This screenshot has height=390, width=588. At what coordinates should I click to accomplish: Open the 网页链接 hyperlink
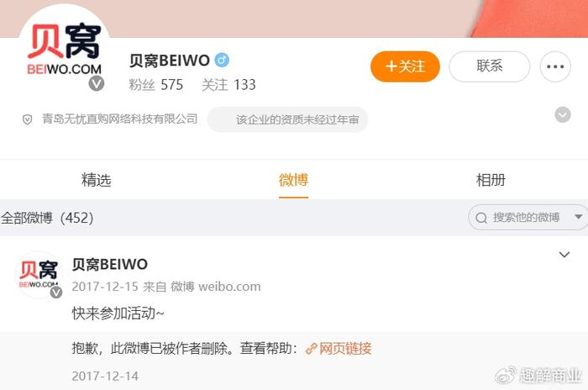(x=345, y=349)
